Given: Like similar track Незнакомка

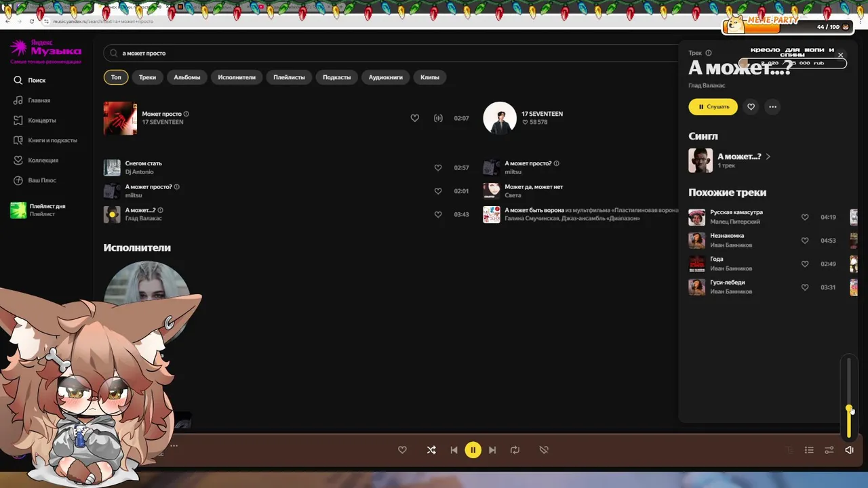Looking at the screenshot, I should [x=805, y=241].
